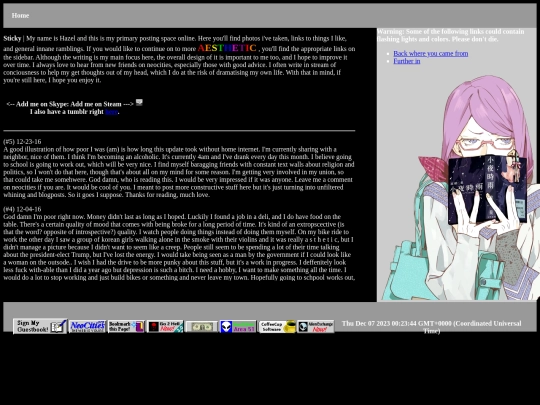The height and width of the screenshot is (405, 540).
Task: Open the NeoCities badge
Action: [87, 326]
